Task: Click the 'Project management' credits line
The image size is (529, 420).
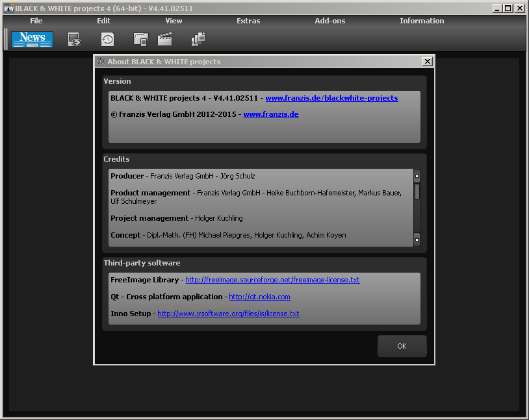Action: (177, 218)
